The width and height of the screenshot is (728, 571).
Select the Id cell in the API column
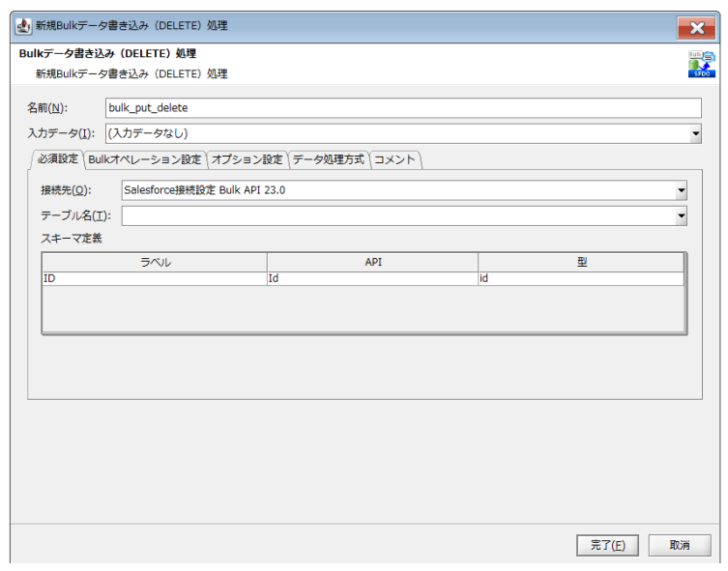point(372,278)
